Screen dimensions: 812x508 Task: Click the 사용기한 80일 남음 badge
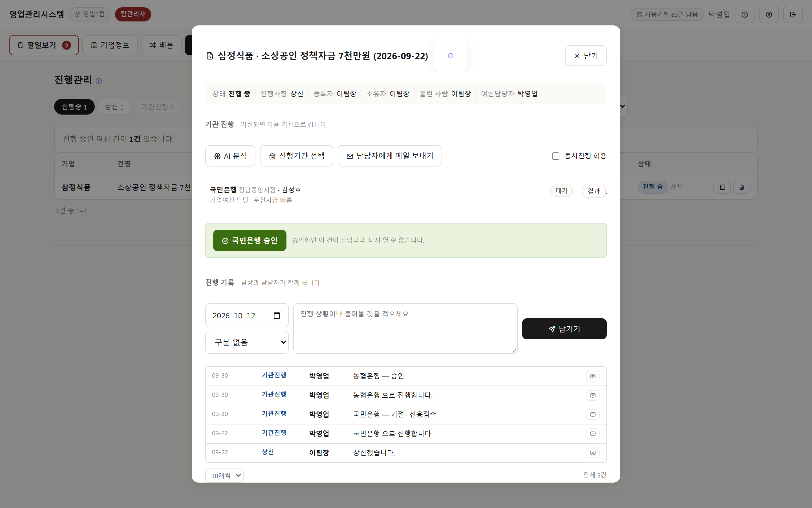[x=667, y=14]
